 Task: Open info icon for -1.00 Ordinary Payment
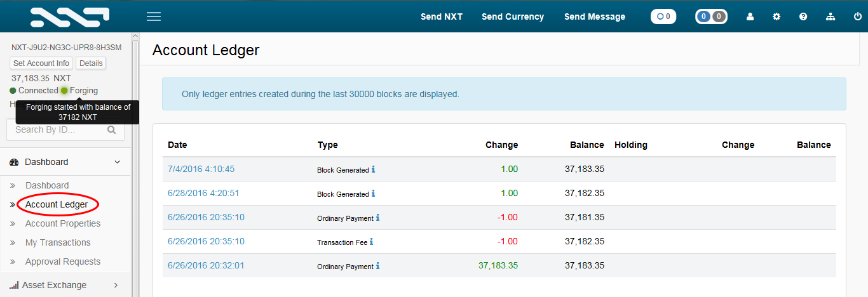point(377,218)
